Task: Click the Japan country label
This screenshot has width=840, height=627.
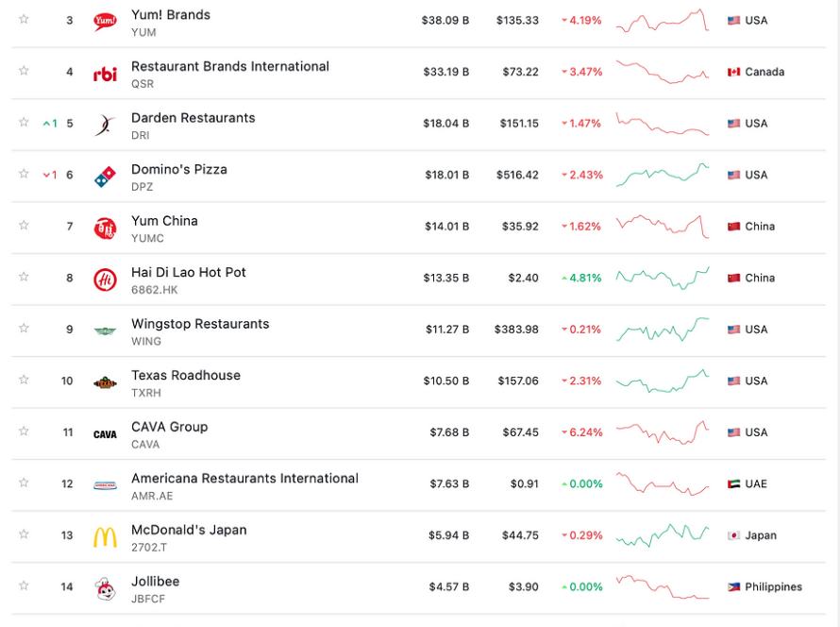Action: pos(761,535)
